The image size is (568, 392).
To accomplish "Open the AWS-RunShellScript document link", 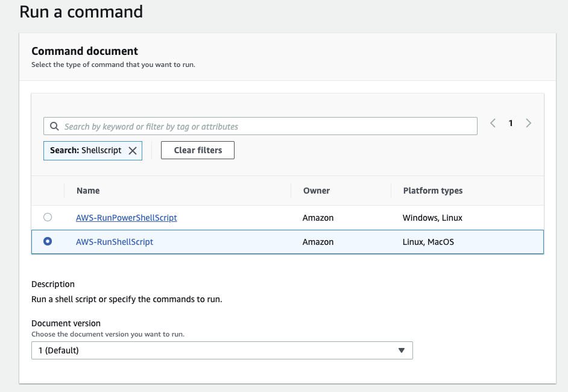I will coord(115,242).
